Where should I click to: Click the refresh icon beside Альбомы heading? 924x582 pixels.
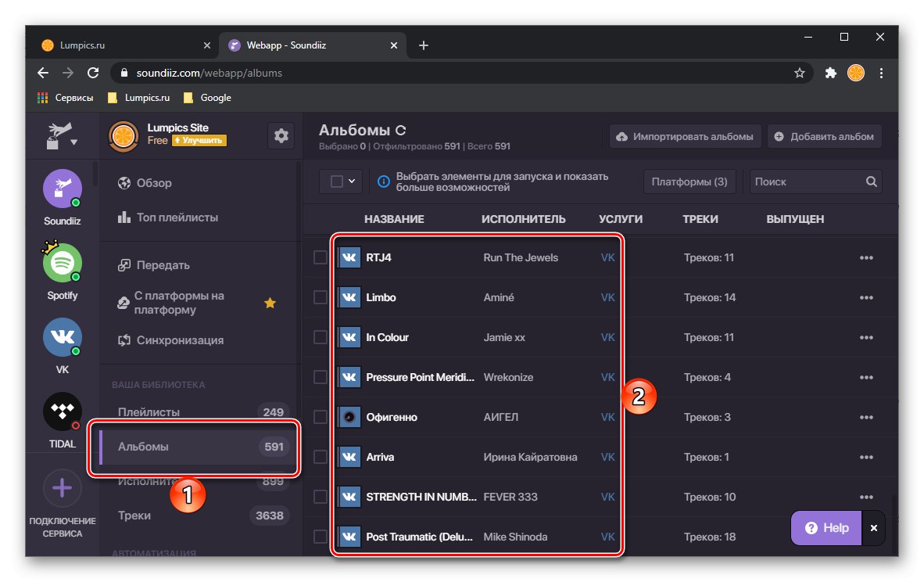[x=401, y=131]
